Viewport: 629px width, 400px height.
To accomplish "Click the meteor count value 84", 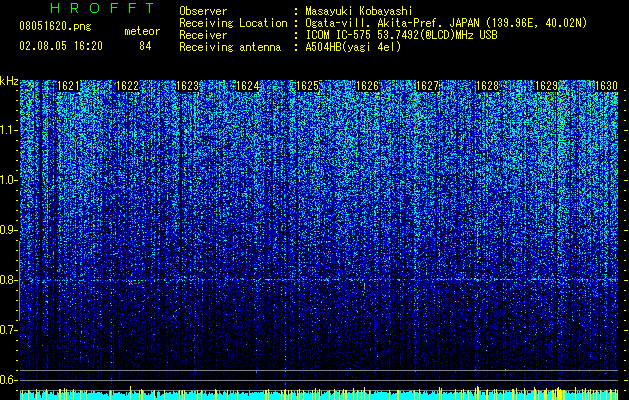I will point(145,46).
